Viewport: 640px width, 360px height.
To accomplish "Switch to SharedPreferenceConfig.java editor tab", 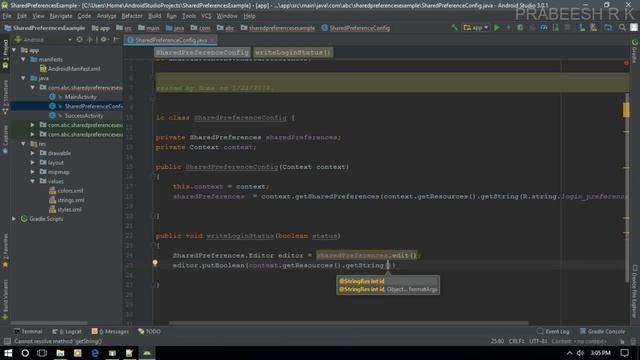I will pyautogui.click(x=170, y=40).
